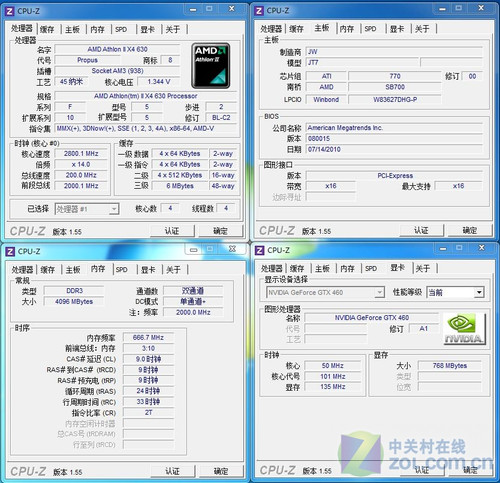Click manufacturer field JW
Image resolution: width=500 pixels, height=483 pixels.
(394, 52)
